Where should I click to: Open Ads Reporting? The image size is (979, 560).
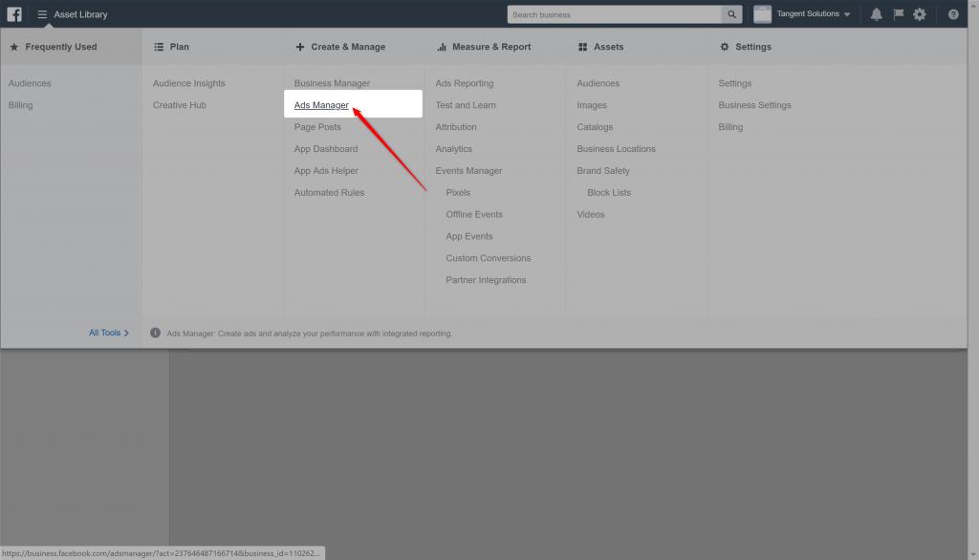click(464, 83)
